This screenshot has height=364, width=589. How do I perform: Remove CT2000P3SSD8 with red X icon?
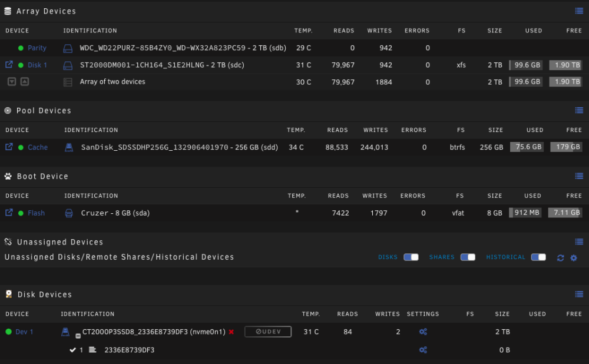[231, 332]
